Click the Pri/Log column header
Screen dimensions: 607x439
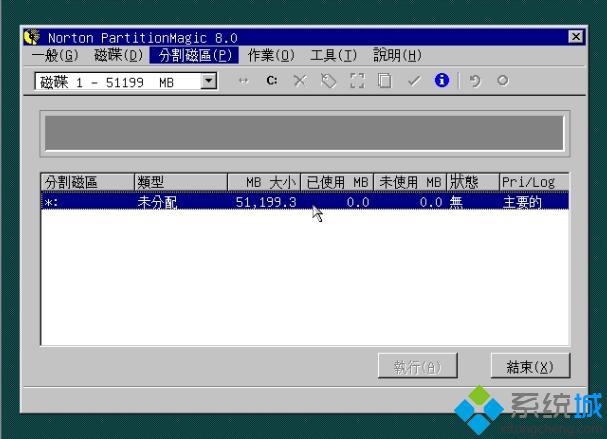pos(534,182)
